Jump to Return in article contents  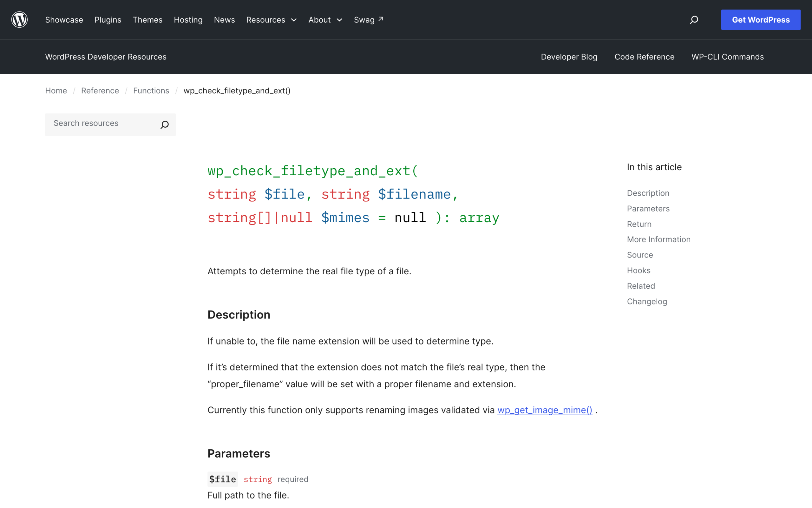639,224
